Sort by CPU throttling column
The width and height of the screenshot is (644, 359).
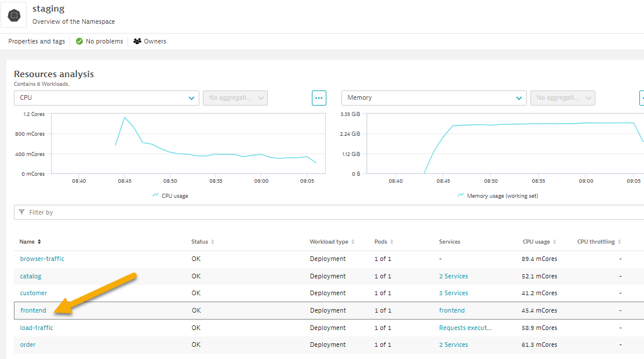pyautogui.click(x=619, y=242)
